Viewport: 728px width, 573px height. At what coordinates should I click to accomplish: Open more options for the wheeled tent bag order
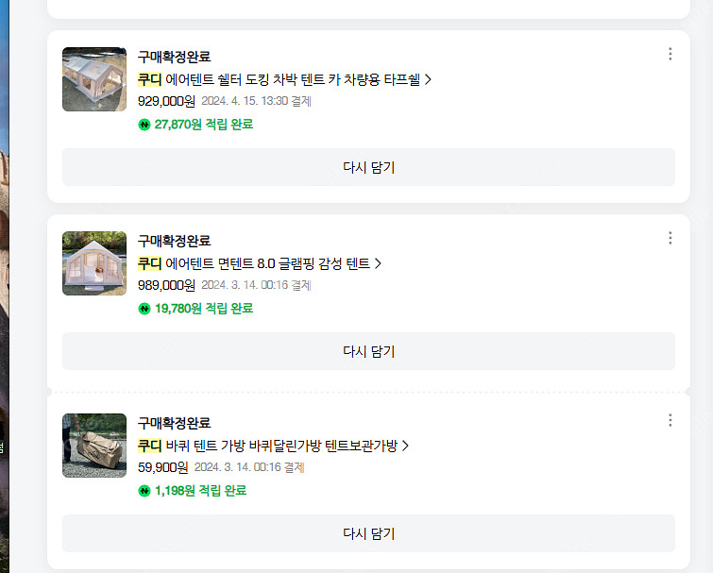(670, 420)
